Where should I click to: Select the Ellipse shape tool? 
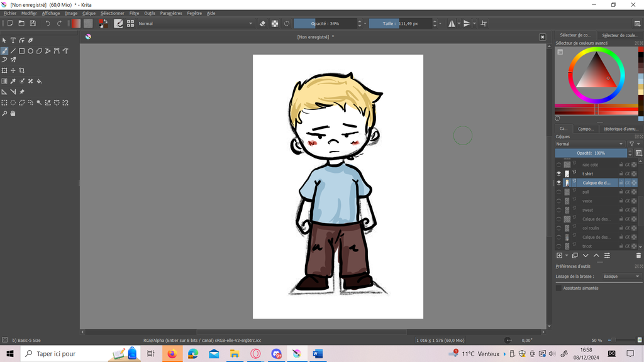click(30, 51)
